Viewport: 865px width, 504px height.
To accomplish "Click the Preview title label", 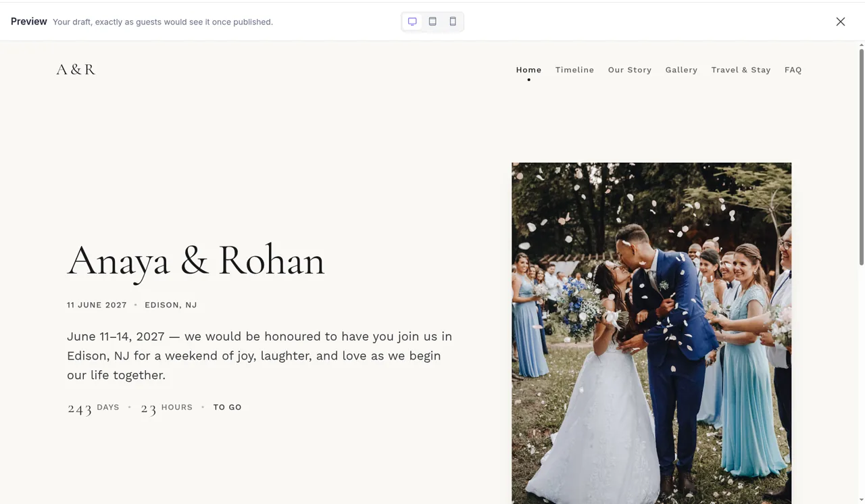I will pyautogui.click(x=29, y=22).
